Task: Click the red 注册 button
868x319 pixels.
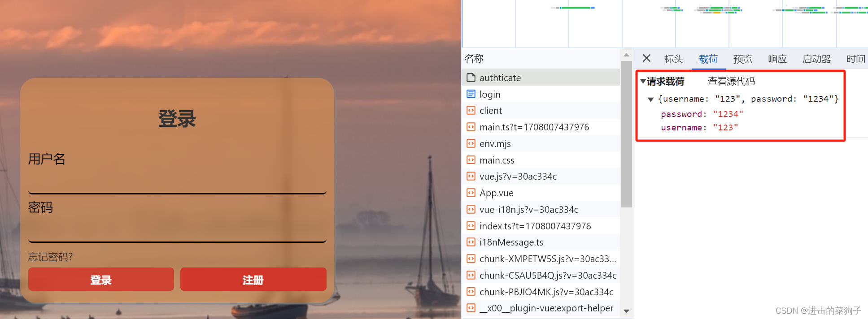Action: [x=253, y=279]
